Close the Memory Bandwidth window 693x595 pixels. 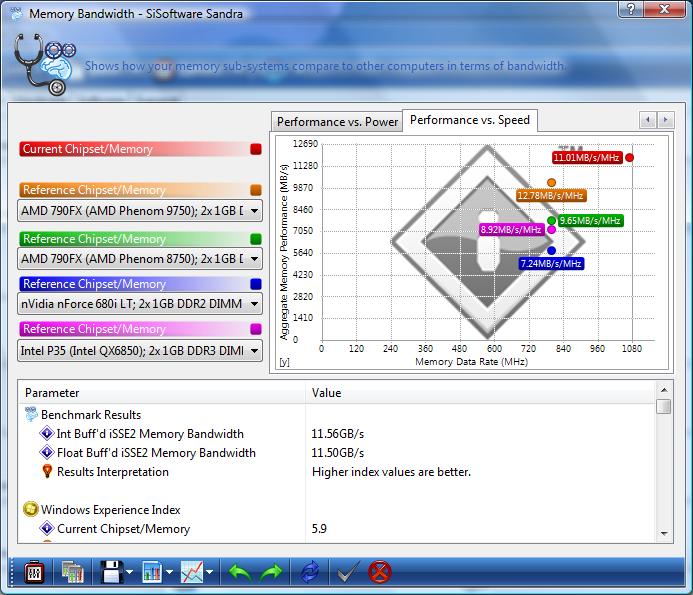(x=664, y=8)
